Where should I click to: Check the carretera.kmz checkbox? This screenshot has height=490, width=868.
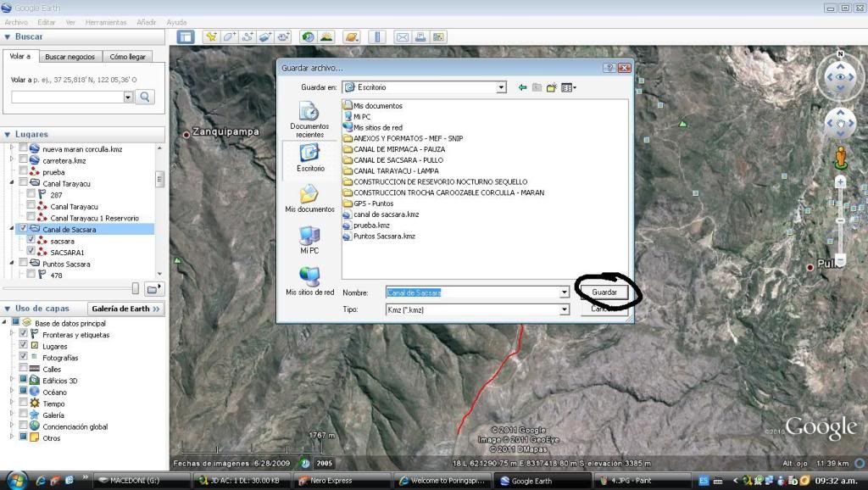[23, 159]
